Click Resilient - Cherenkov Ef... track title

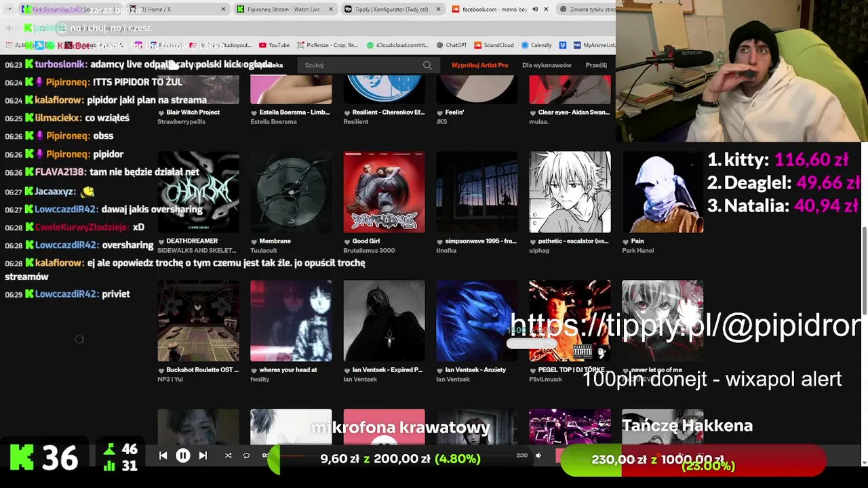[388, 113]
